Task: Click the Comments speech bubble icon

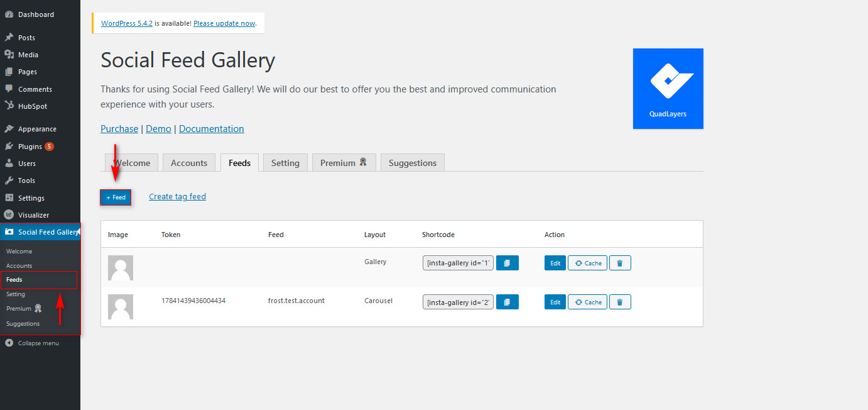Action: (9, 89)
